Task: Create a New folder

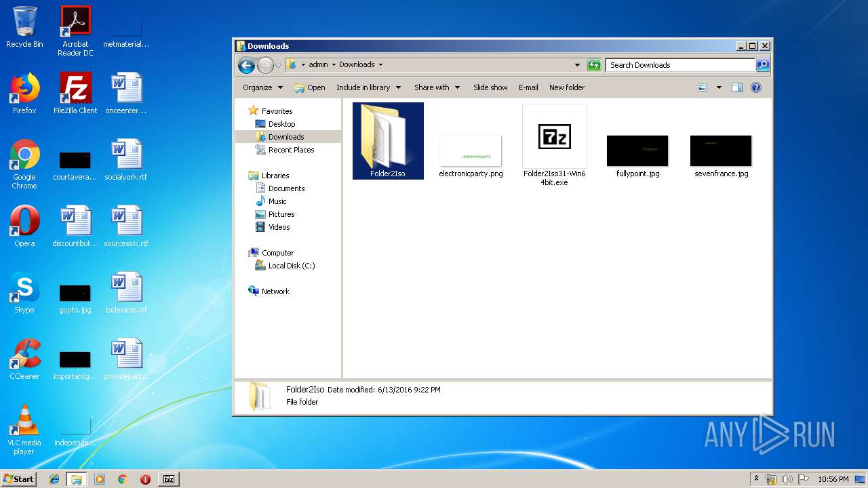Action: [x=567, y=87]
